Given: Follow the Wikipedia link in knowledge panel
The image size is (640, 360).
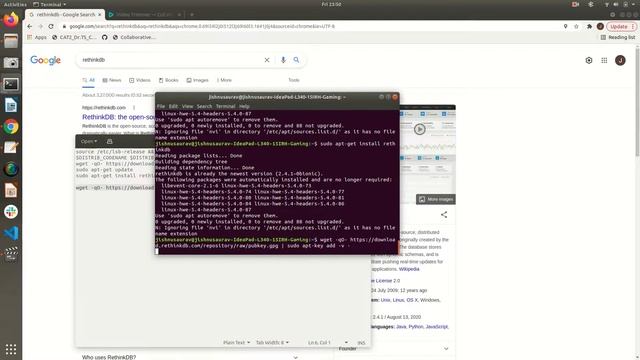Looking at the screenshot, I should click(409, 269).
